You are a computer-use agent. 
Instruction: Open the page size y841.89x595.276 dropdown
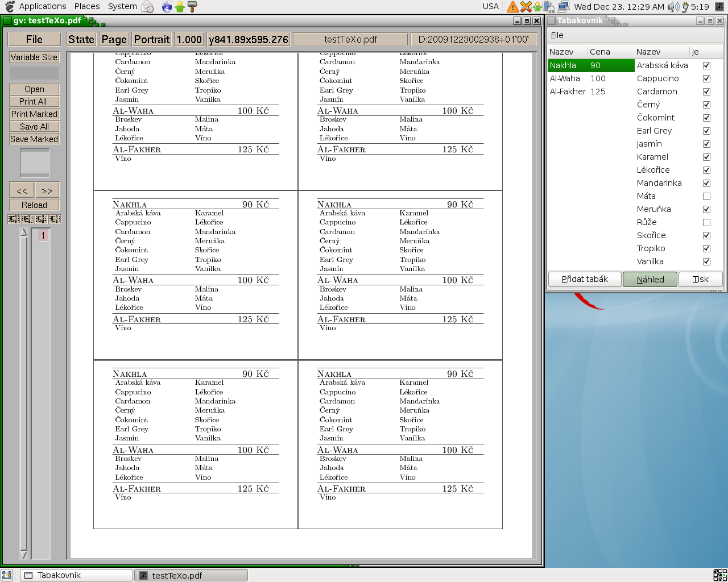point(249,40)
